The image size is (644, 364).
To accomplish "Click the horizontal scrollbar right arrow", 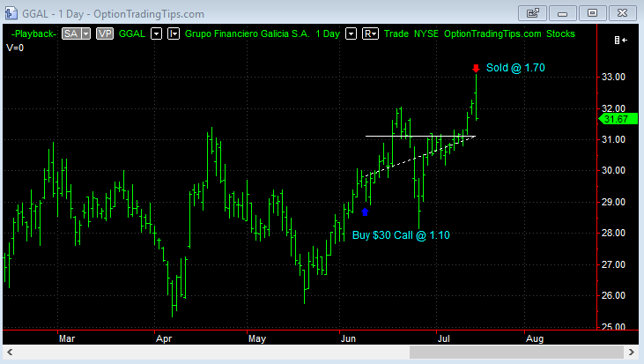I will [632, 352].
